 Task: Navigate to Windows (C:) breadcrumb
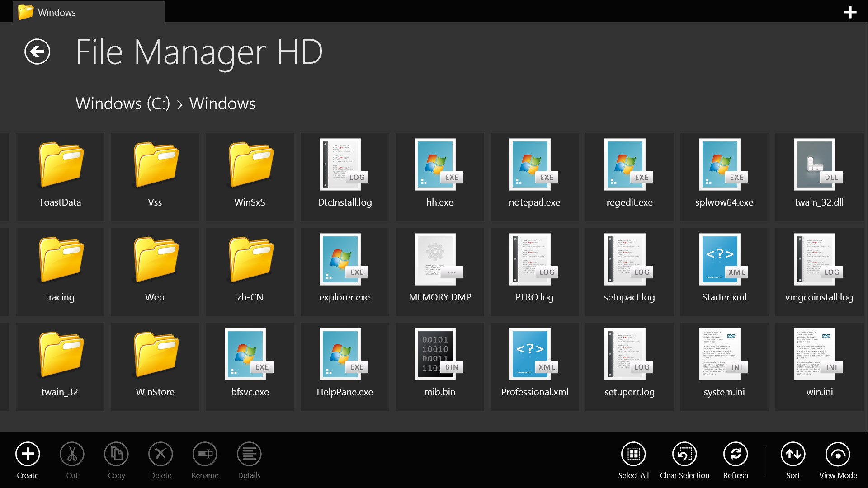123,103
